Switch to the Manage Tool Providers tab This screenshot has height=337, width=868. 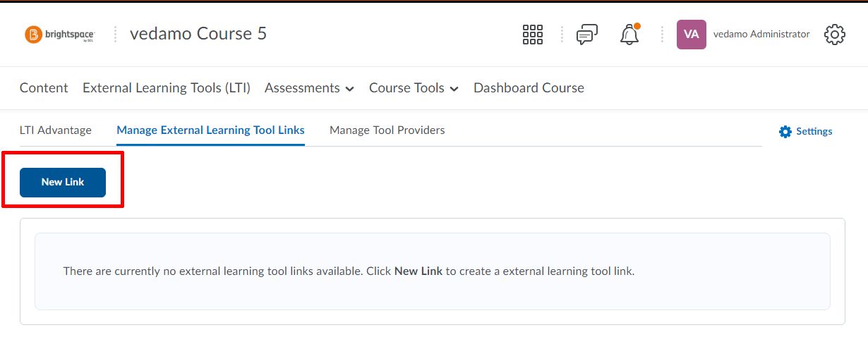point(387,130)
